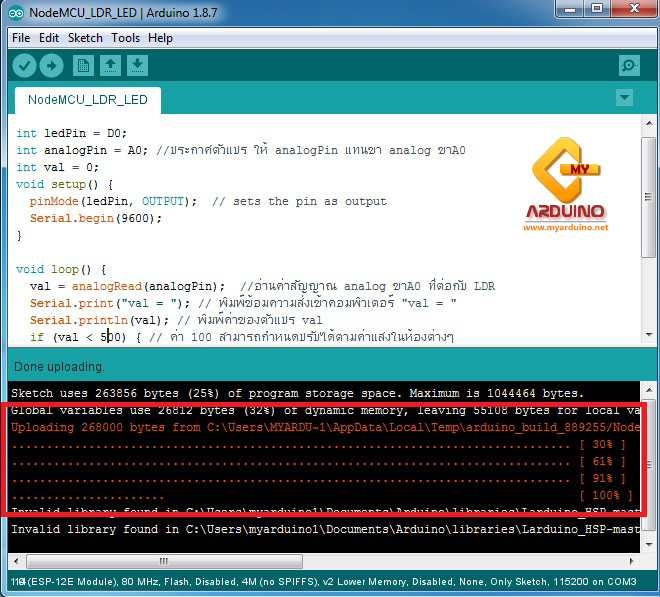Click the code editor scrollbar down arrow
The height and width of the screenshot is (597, 660).
pos(647,337)
